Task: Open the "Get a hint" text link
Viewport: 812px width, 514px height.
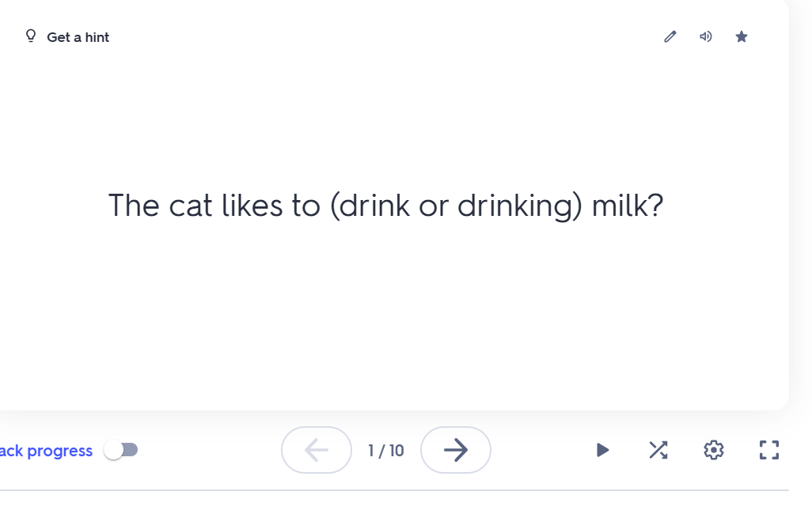Action: pyautogui.click(x=78, y=37)
